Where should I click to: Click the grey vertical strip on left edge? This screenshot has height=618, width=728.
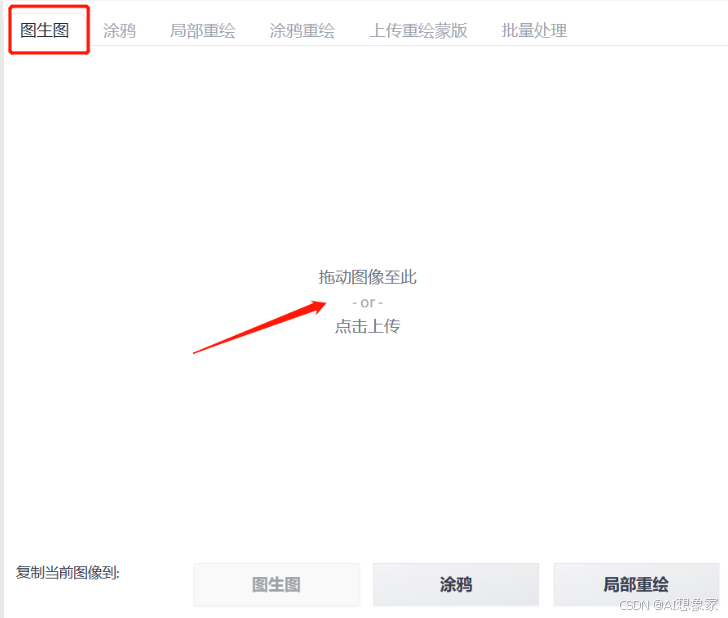coord(2,325)
